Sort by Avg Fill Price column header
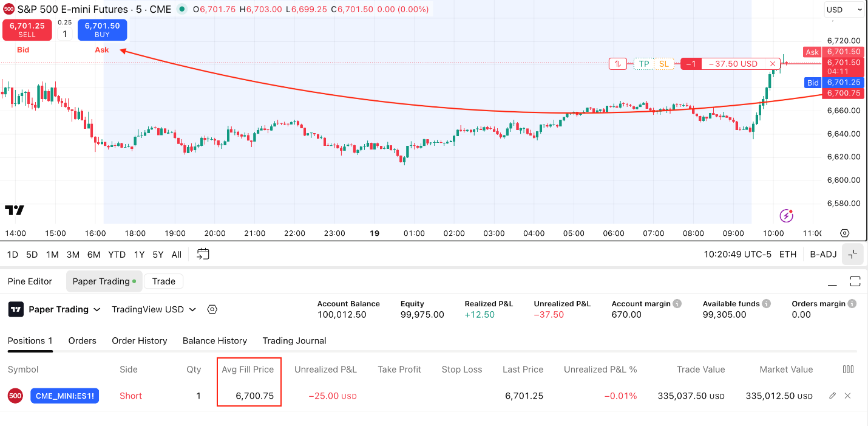 [x=248, y=369]
